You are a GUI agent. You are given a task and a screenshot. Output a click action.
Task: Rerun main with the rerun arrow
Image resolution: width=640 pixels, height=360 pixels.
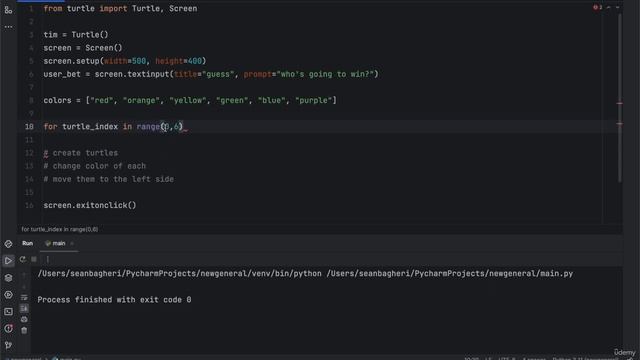(x=23, y=259)
